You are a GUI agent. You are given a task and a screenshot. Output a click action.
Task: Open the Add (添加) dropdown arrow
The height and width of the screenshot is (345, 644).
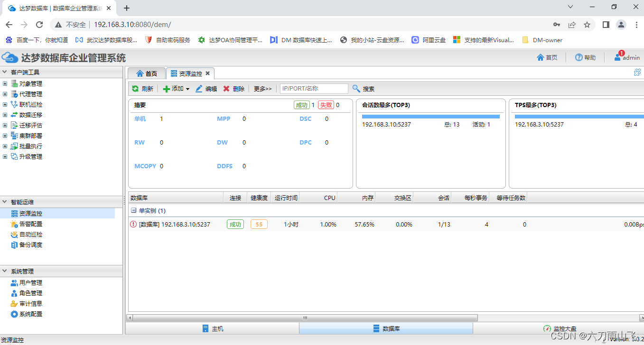coord(187,89)
